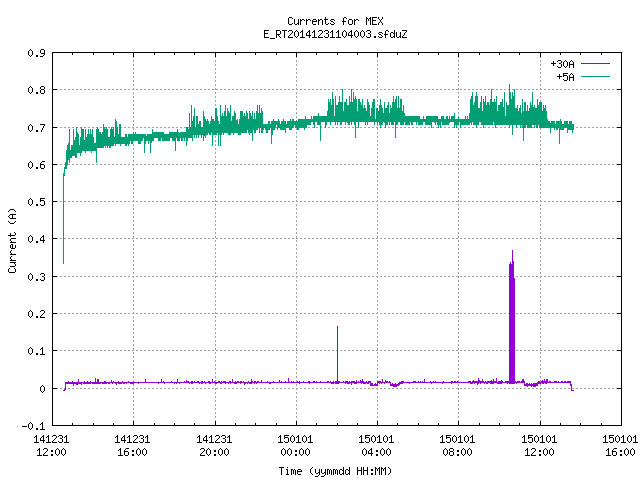
Task: Click y-axis tick value 0.1
Action: 36,351
